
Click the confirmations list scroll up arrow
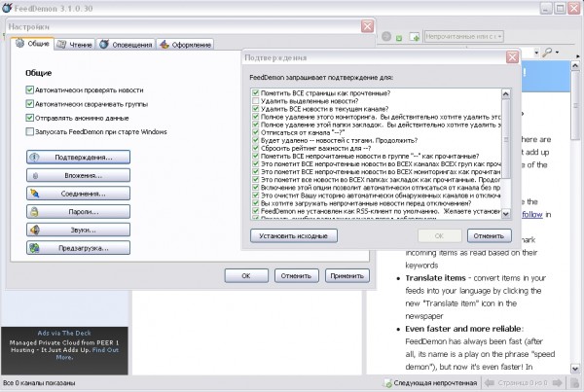[x=505, y=93]
